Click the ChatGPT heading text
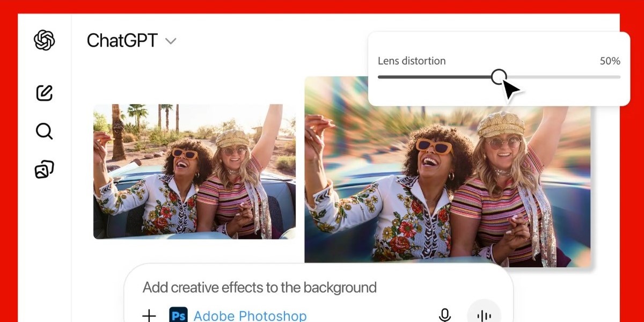Image resolution: width=644 pixels, height=322 pixels. click(x=122, y=40)
